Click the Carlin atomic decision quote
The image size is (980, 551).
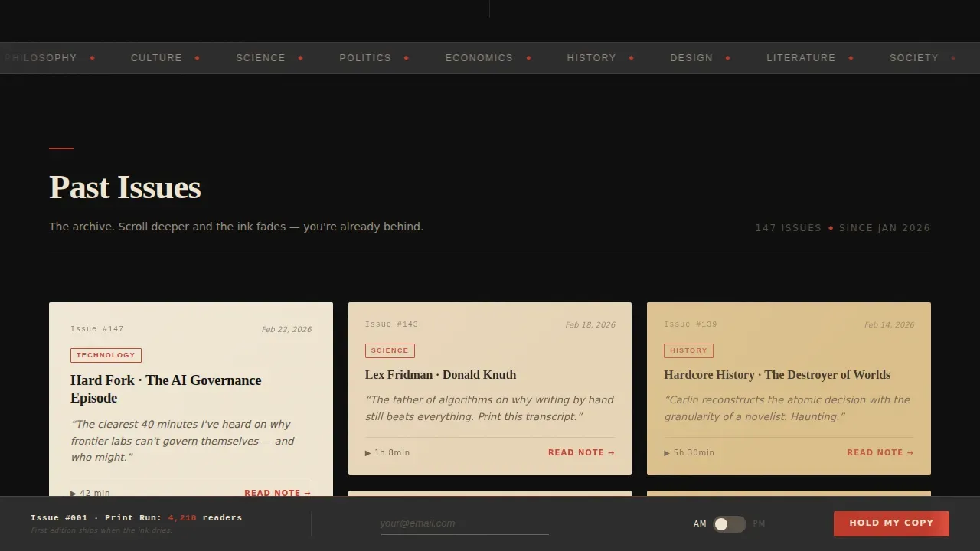tap(787, 409)
